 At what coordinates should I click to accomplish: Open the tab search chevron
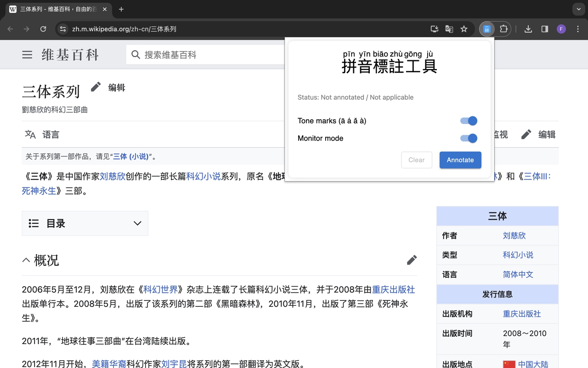(578, 9)
